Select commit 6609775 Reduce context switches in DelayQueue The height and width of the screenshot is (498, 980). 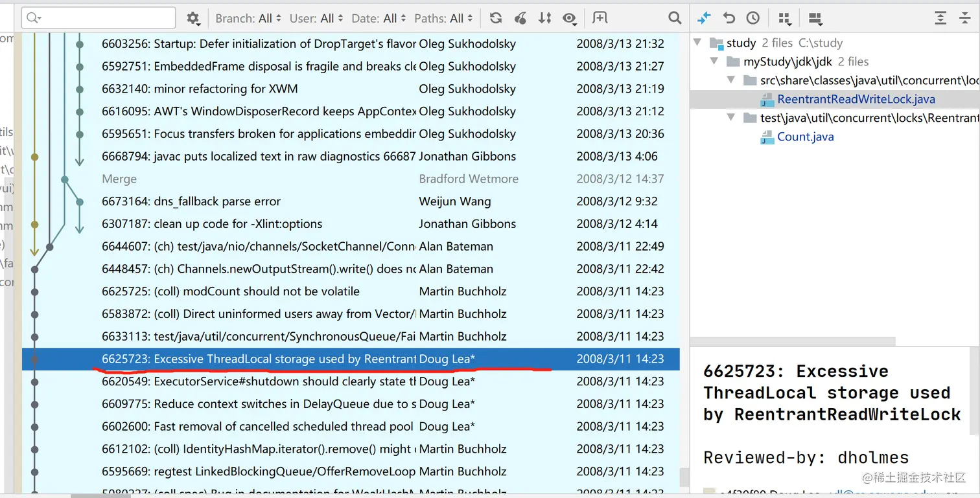coord(351,404)
